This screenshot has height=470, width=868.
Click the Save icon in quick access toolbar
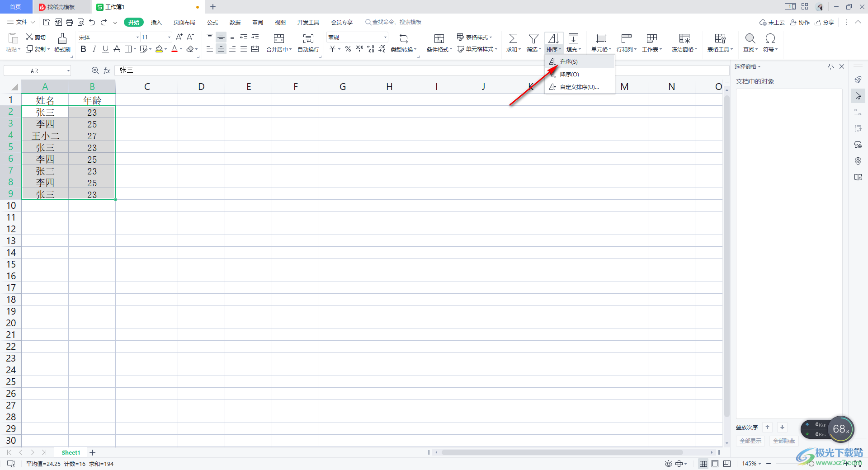tap(47, 22)
